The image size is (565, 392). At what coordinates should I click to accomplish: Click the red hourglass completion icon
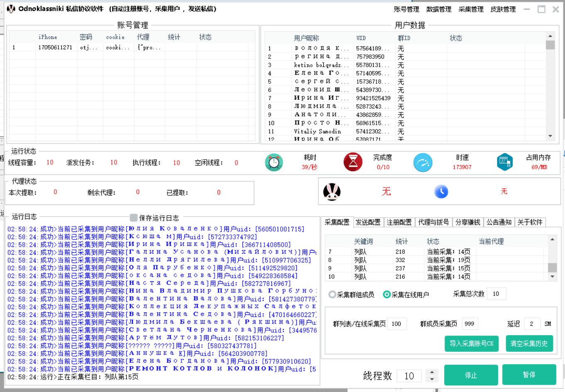(x=353, y=162)
